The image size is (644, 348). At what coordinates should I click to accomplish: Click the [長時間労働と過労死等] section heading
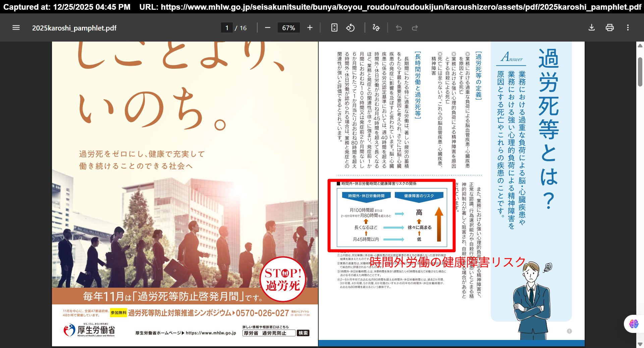click(x=418, y=85)
